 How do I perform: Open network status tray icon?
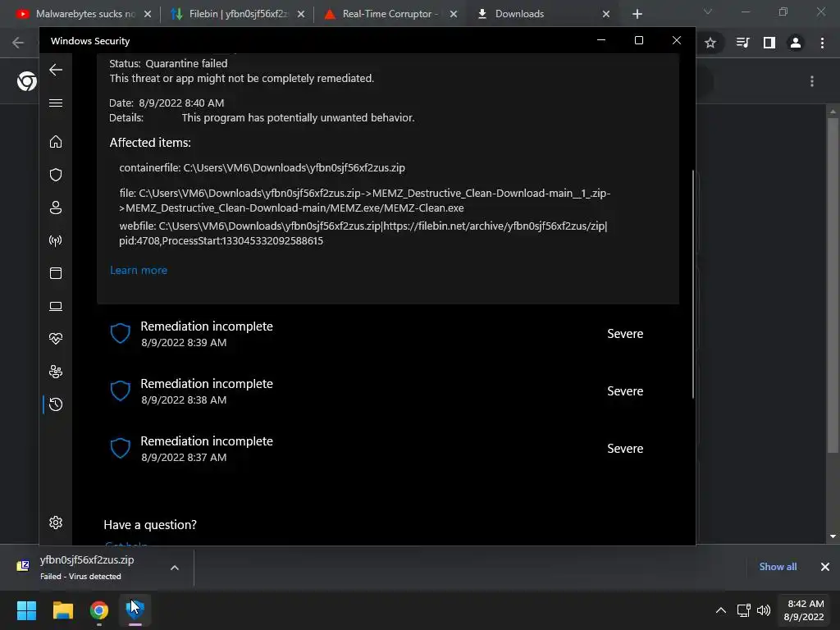[x=743, y=610]
